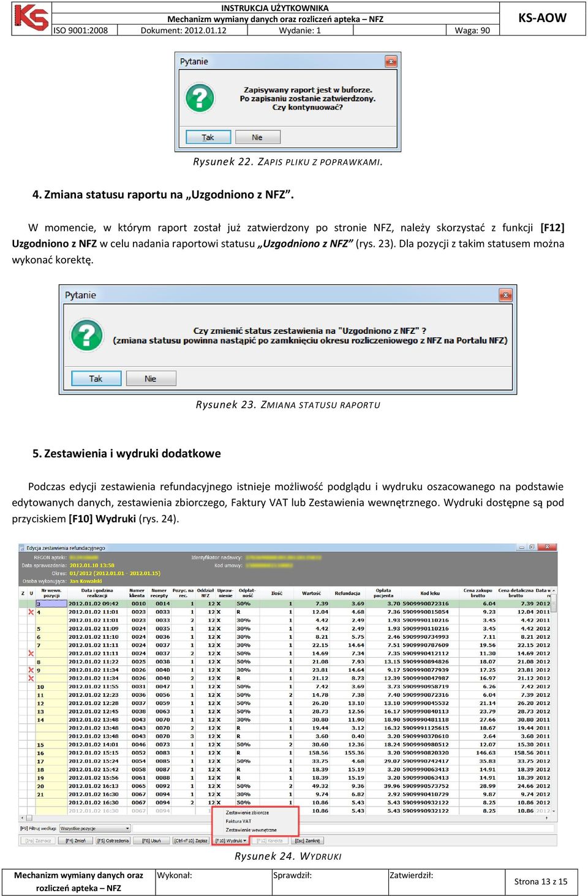Click the Rysunek 24. Wydruki caption

point(288,856)
